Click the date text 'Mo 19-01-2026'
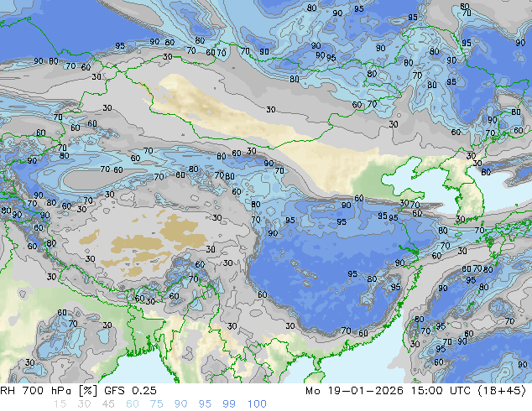 (354, 391)
